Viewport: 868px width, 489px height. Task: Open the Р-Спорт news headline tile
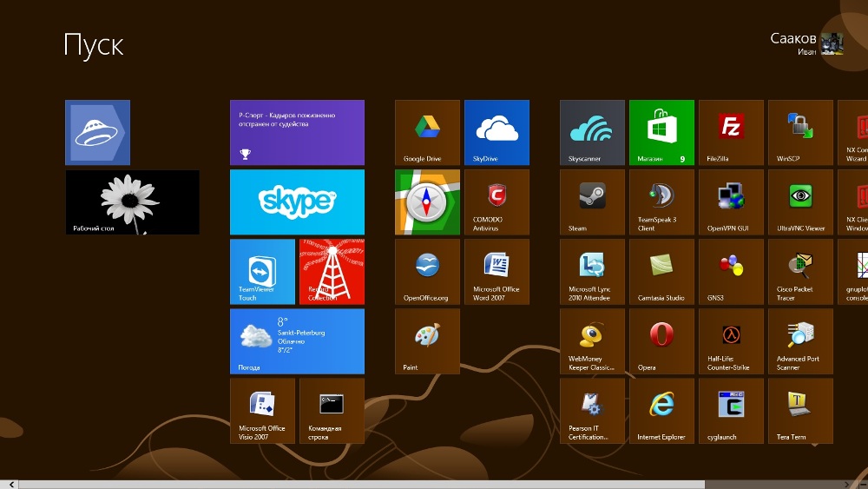point(297,132)
